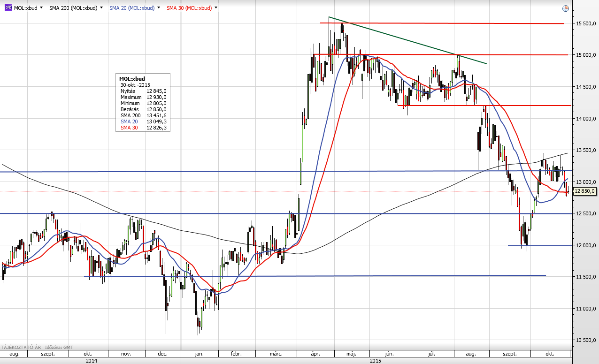Click the highlighted 12 850,0 price tag on axis
The width and height of the screenshot is (599, 364).
tap(584, 191)
